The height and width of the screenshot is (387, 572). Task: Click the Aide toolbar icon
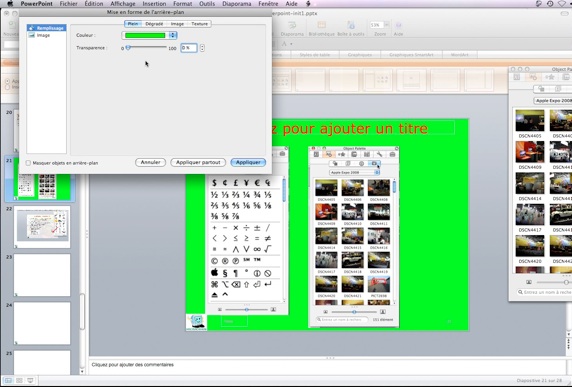coord(398,25)
